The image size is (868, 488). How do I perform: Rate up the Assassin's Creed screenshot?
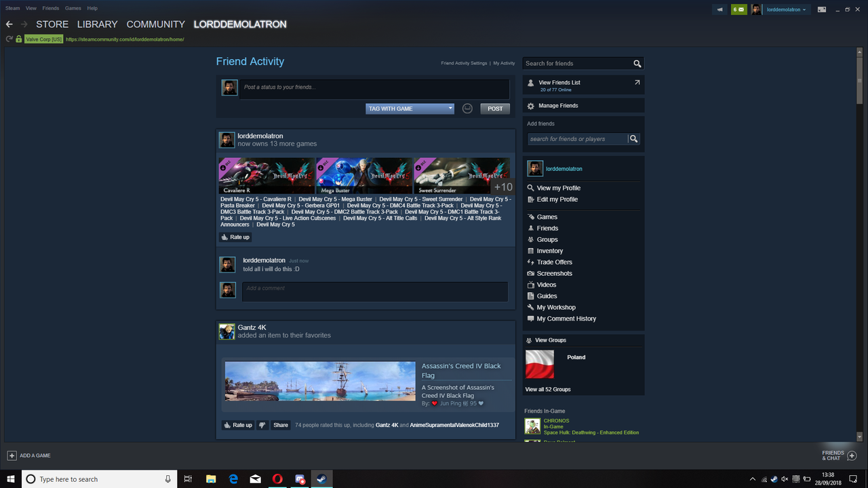(238, 425)
